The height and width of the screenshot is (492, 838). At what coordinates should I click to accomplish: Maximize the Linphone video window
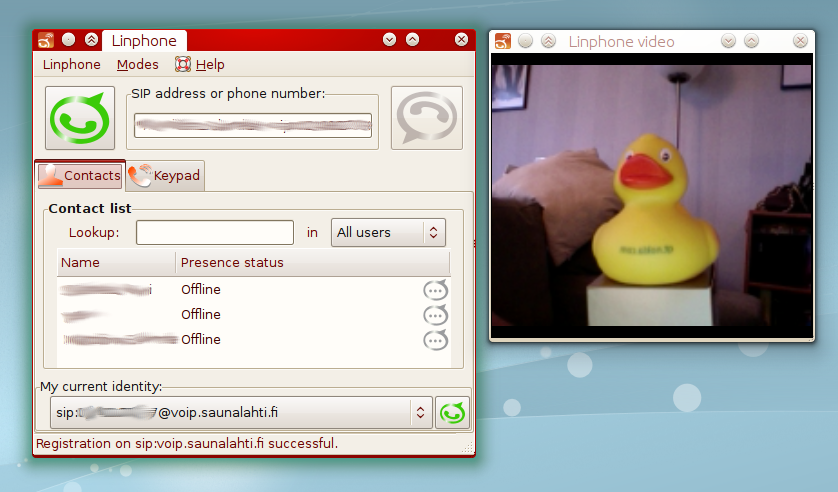tap(751, 41)
